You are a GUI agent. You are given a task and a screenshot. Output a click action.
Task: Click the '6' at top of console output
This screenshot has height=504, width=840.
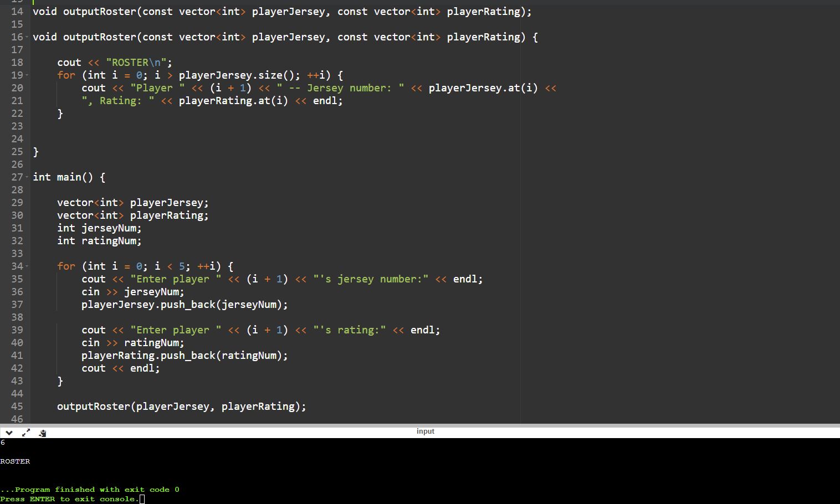(x=3, y=443)
